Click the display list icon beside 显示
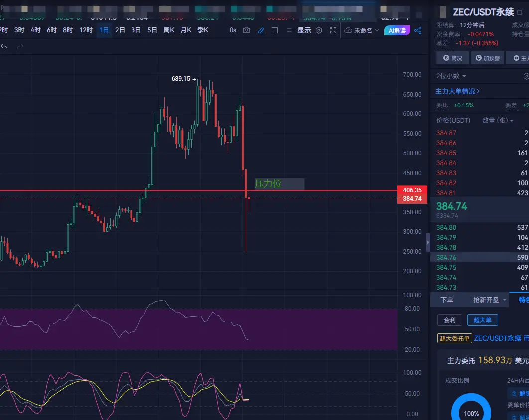The height and width of the screenshot is (420, 529). pyautogui.click(x=289, y=30)
